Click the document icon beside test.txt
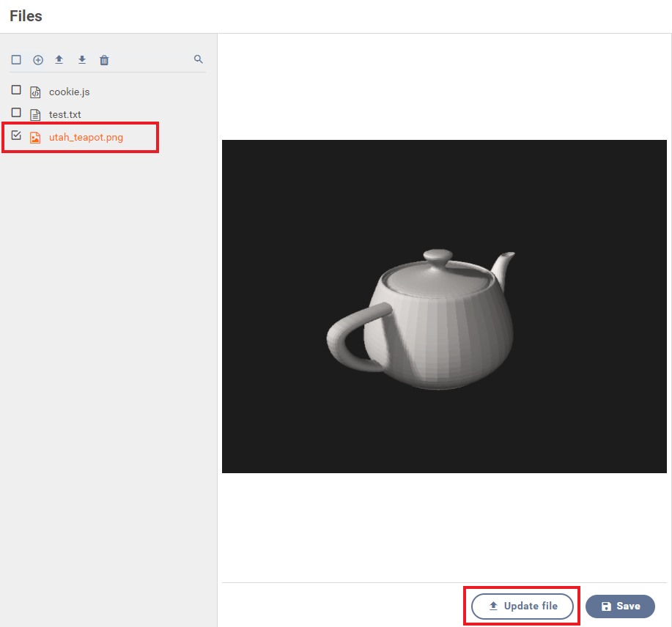Image resolution: width=672 pixels, height=627 pixels. (35, 115)
